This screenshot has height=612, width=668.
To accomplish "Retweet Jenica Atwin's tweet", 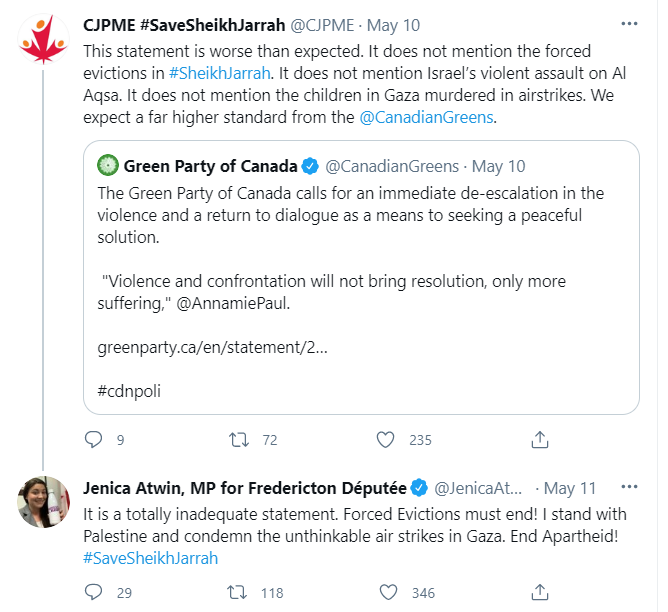I will (x=237, y=592).
